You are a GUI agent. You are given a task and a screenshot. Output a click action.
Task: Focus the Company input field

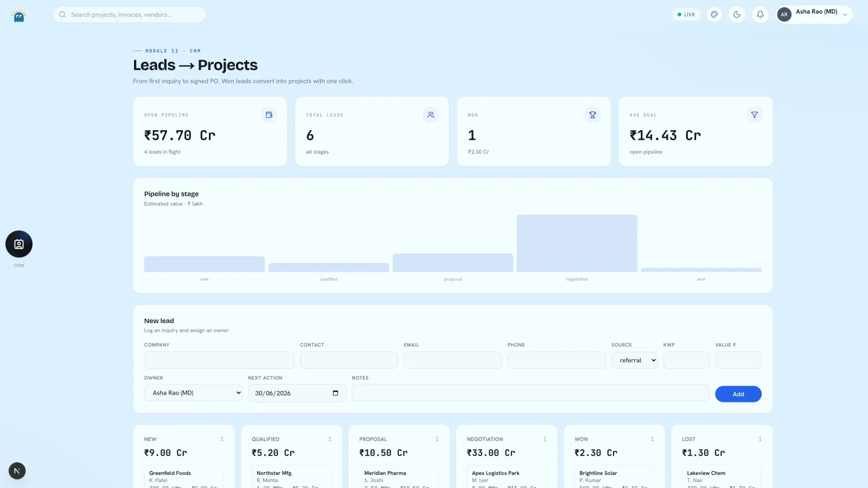(x=219, y=360)
